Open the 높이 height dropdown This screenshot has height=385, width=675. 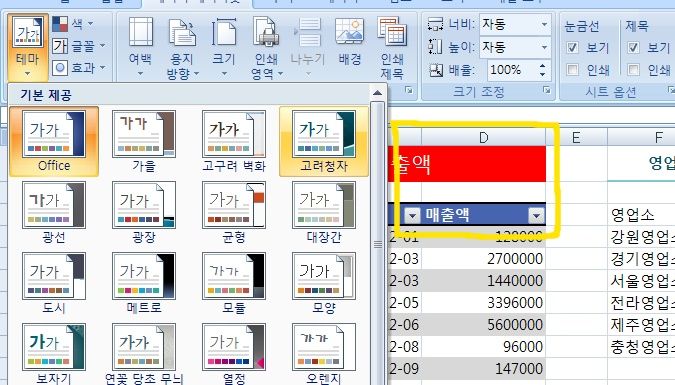544,47
